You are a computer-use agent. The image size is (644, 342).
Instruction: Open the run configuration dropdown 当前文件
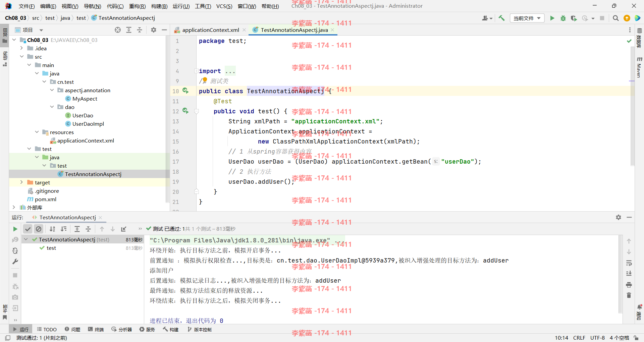pyautogui.click(x=527, y=18)
